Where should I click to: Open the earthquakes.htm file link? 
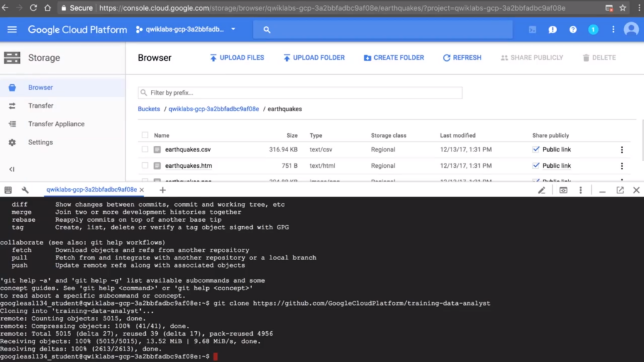click(189, 166)
